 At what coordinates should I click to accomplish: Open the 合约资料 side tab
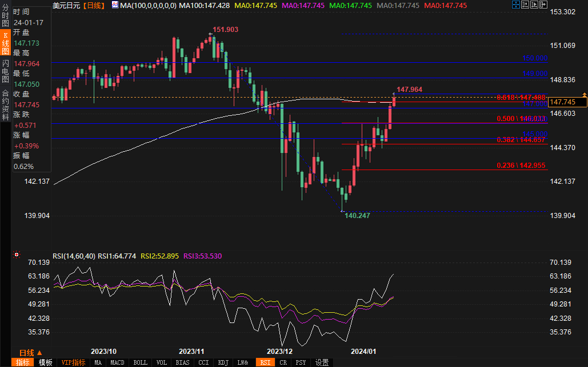coord(5,105)
